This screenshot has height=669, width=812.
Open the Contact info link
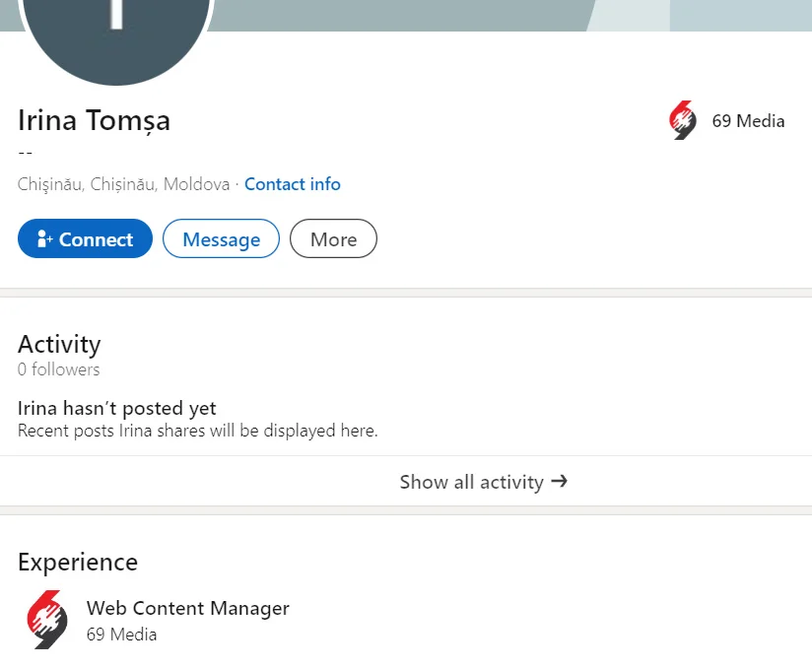click(293, 184)
